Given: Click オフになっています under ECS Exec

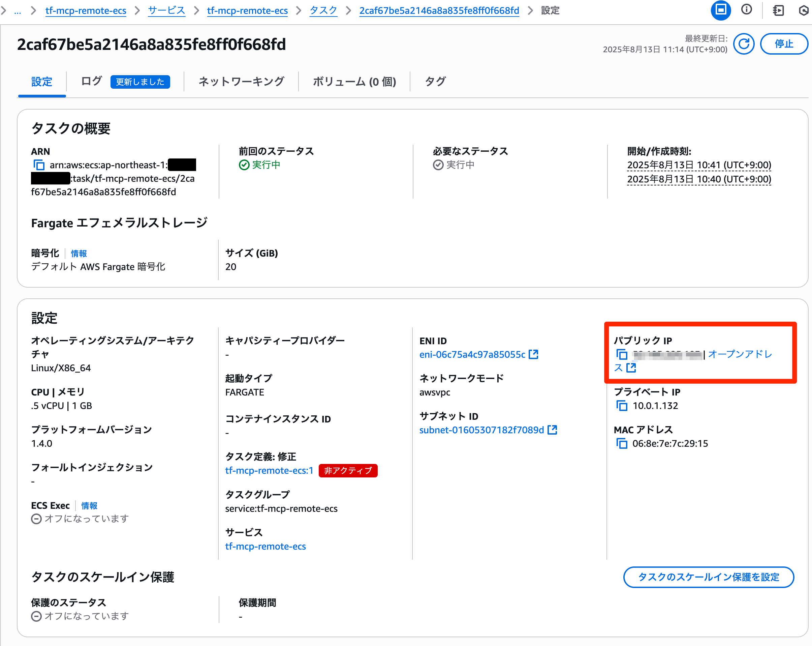Looking at the screenshot, I should pyautogui.click(x=80, y=519).
